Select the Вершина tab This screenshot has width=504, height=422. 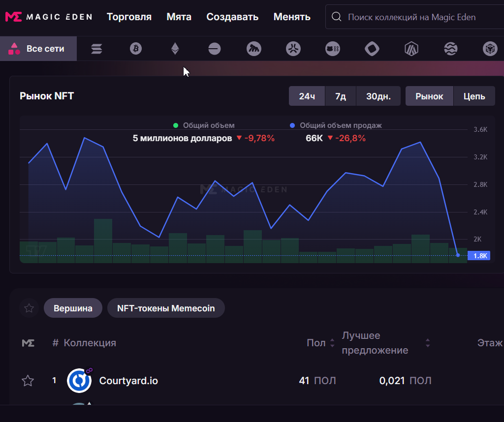coord(73,308)
